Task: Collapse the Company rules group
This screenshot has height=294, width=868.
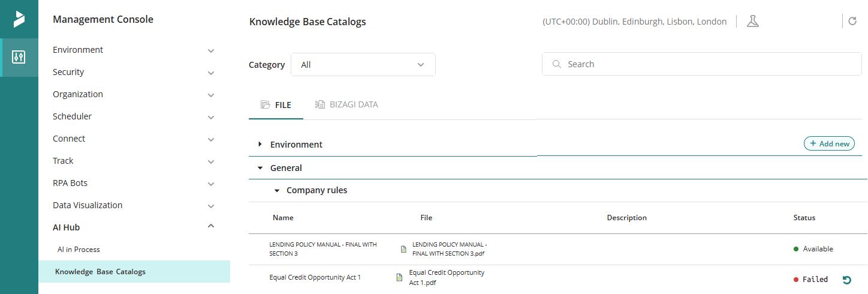Action: (276, 191)
